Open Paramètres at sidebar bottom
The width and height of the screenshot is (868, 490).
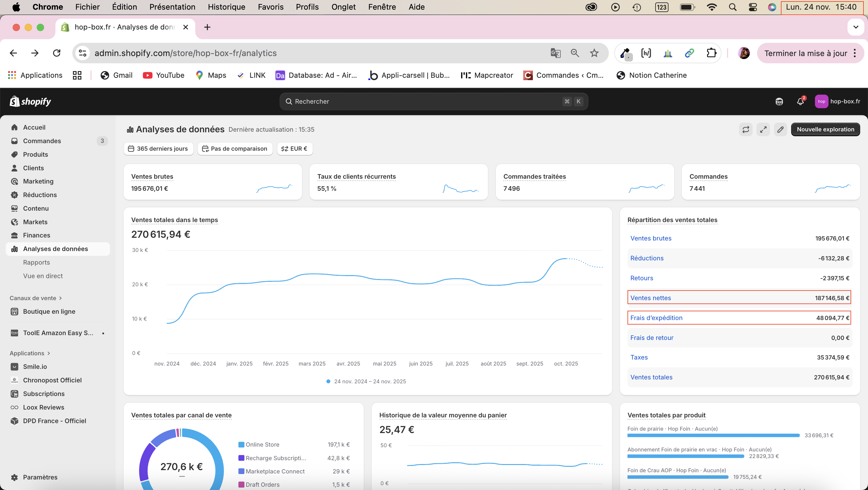click(x=40, y=477)
